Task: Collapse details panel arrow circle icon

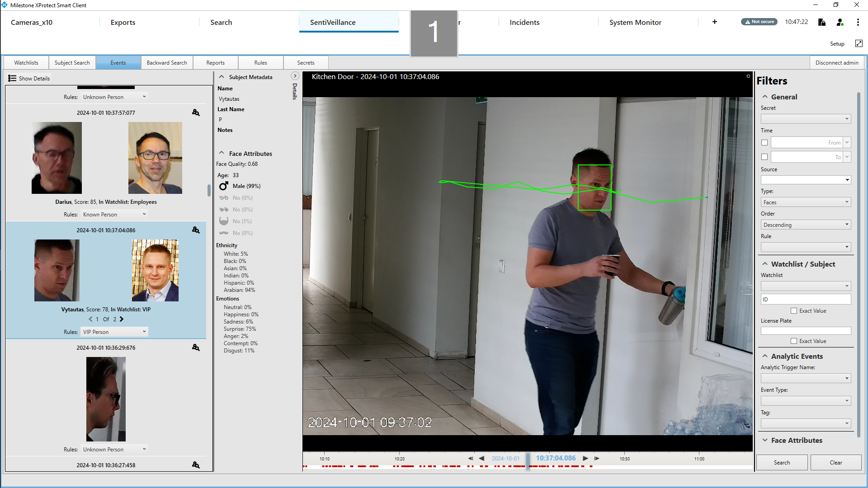Action: (x=295, y=76)
